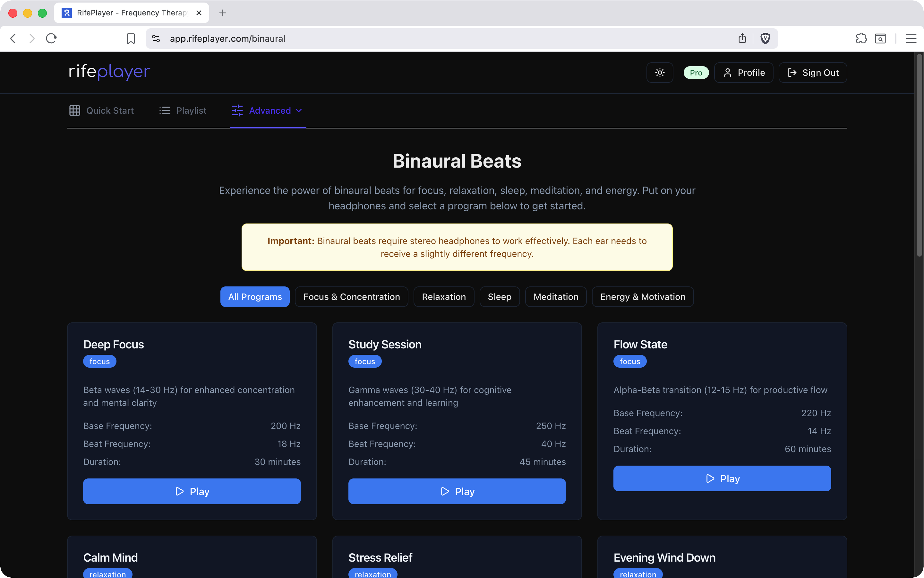Click the RifePlayer favicon on the tab
The image size is (924, 578).
(x=67, y=13)
